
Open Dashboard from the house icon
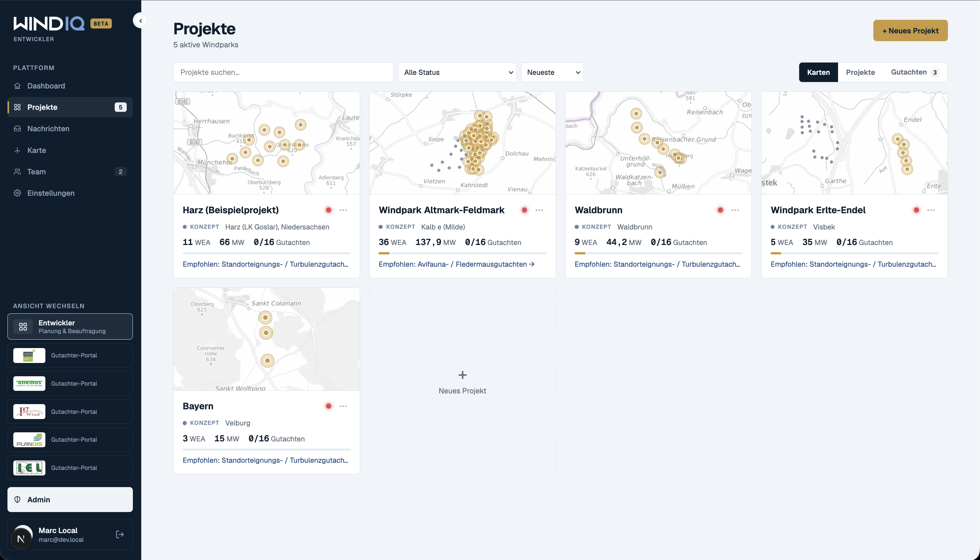pos(17,86)
